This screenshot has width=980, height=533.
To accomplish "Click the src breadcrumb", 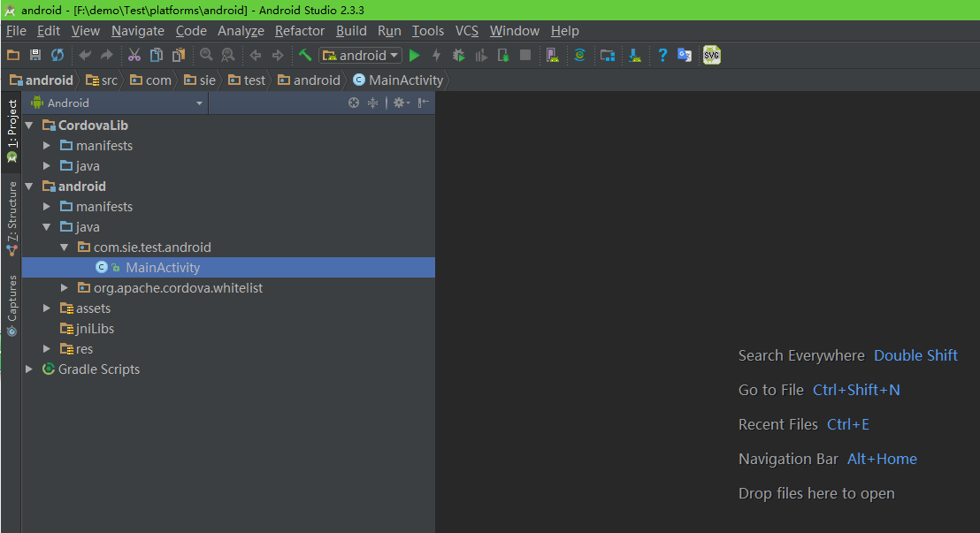I will [102, 80].
